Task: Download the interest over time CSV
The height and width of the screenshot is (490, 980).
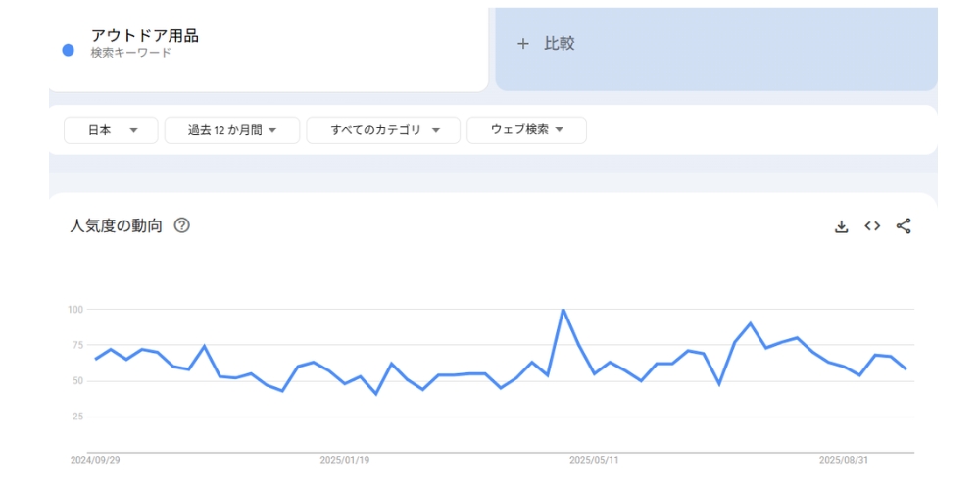Action: [841, 226]
